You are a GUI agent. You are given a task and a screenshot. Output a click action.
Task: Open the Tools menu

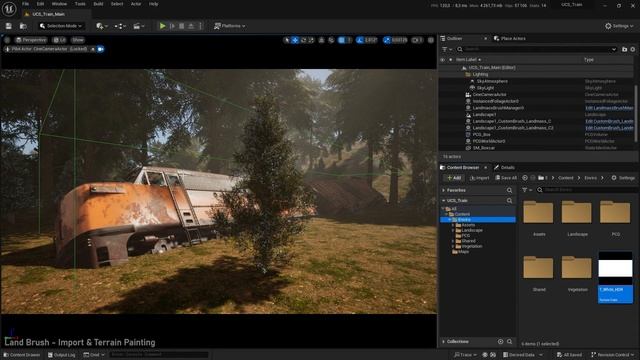coord(80,4)
